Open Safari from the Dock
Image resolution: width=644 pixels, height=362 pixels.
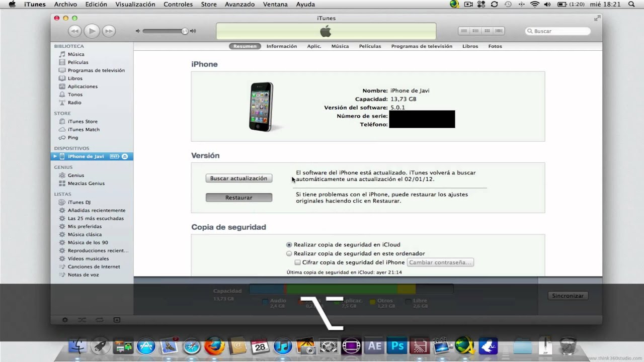tap(192, 346)
